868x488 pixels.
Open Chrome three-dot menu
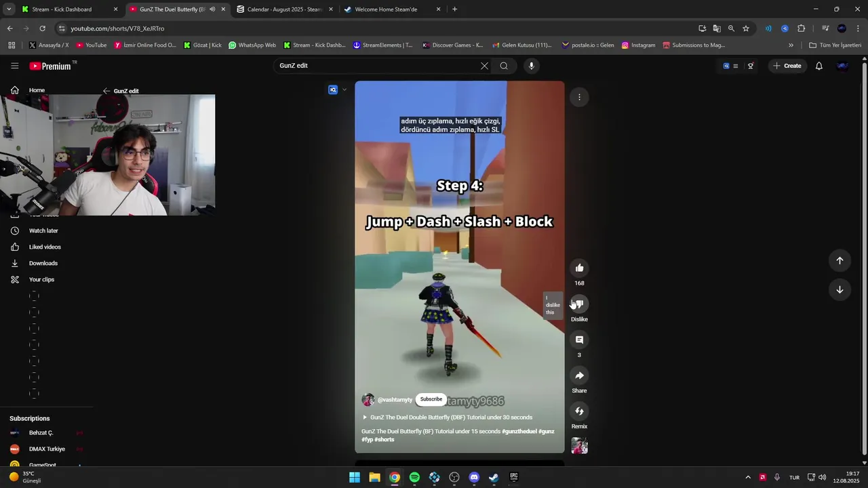point(858,28)
